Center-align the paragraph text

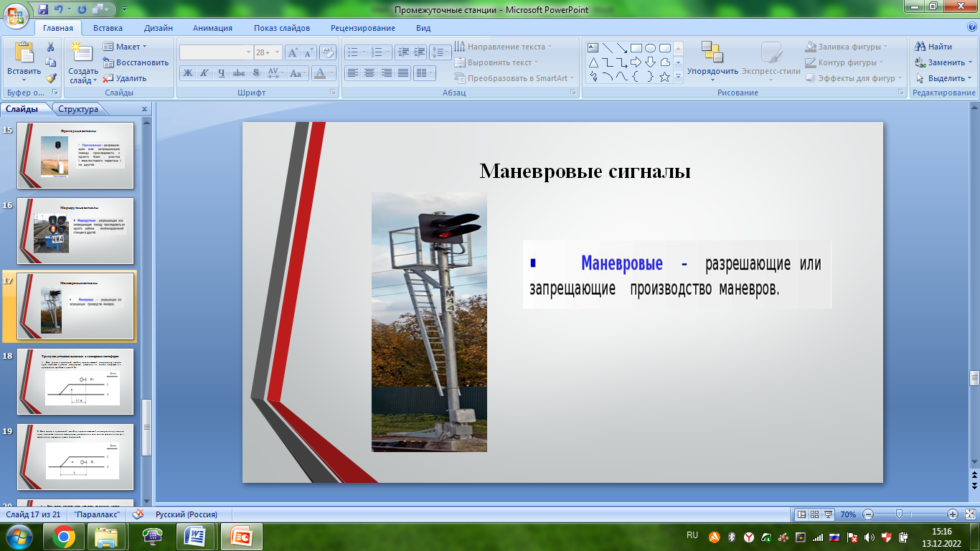369,72
